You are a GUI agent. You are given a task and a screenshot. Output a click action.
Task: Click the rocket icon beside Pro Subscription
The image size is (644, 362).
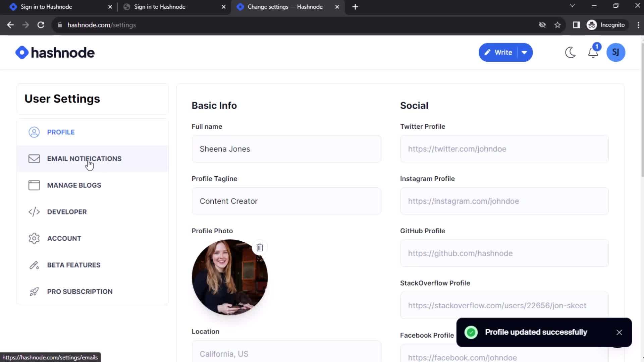(34, 292)
